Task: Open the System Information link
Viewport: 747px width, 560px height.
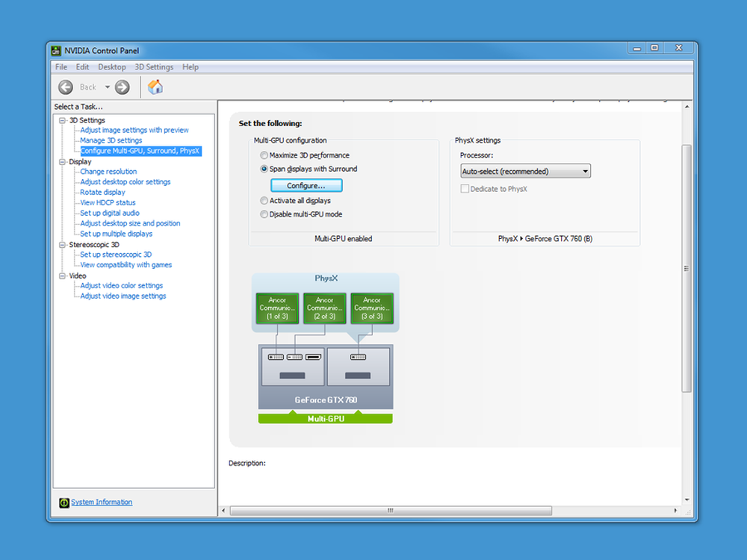Action: coord(102,503)
